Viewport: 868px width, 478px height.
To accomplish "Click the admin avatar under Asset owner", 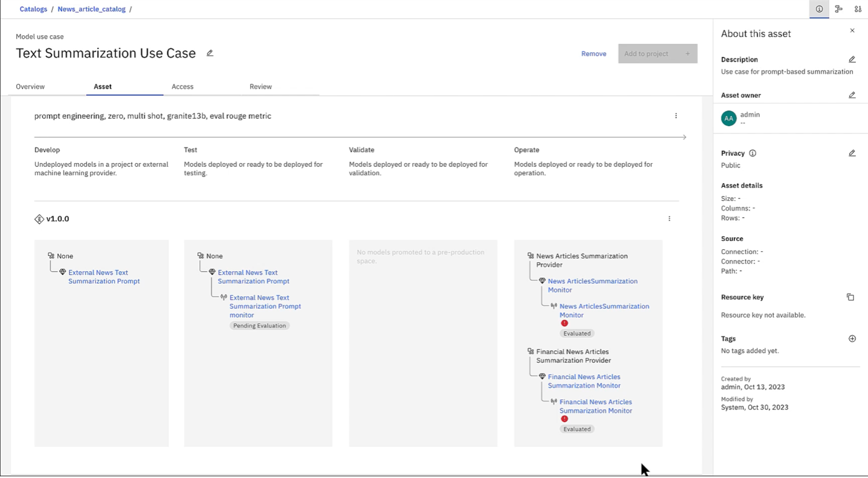I will click(728, 118).
